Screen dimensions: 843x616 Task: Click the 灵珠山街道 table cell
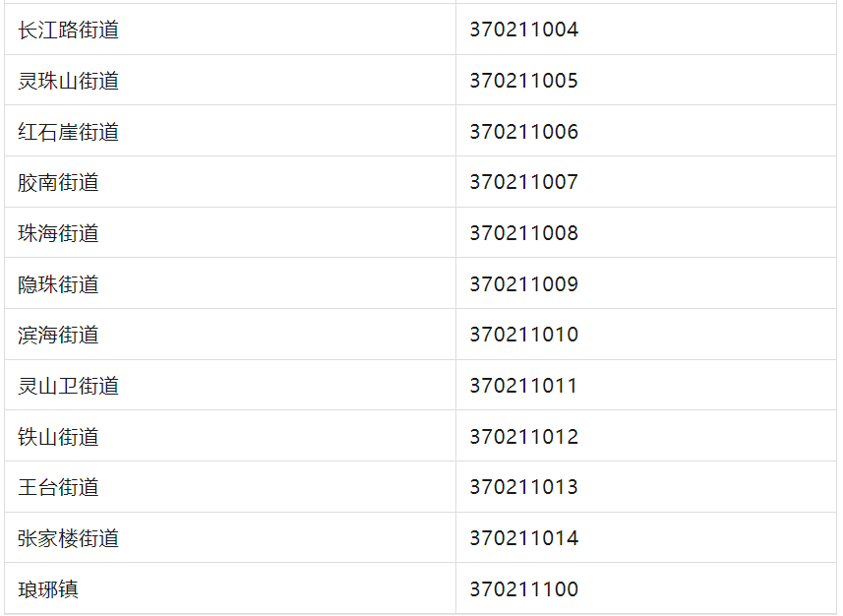tap(68, 81)
